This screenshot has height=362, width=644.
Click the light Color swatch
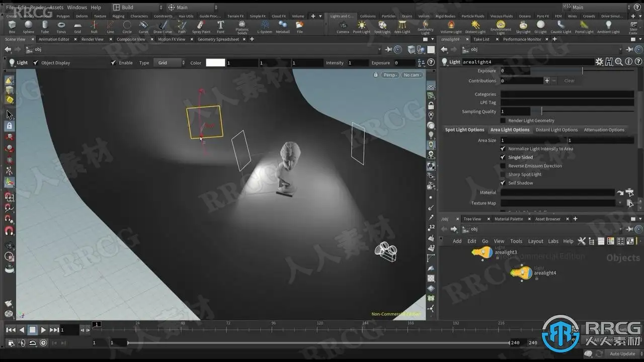pyautogui.click(x=215, y=63)
